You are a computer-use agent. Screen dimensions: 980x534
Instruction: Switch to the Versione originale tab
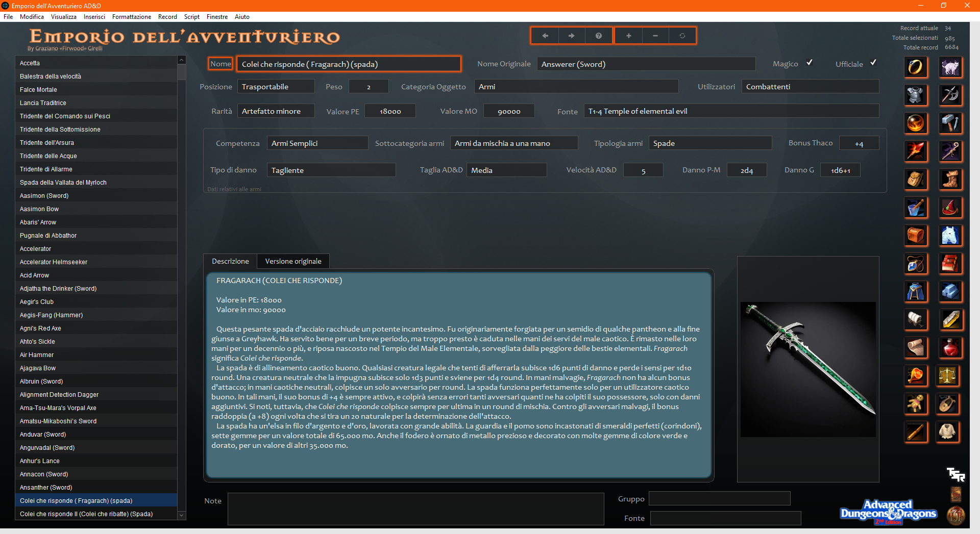tap(293, 261)
